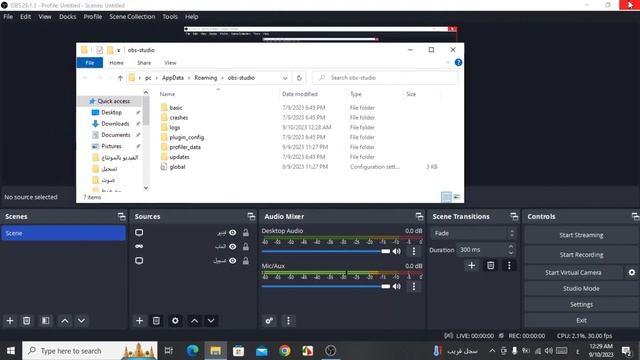Mute Mic/Aux speaker icon
Image resolution: width=640 pixels, height=360 pixels.
point(397,286)
